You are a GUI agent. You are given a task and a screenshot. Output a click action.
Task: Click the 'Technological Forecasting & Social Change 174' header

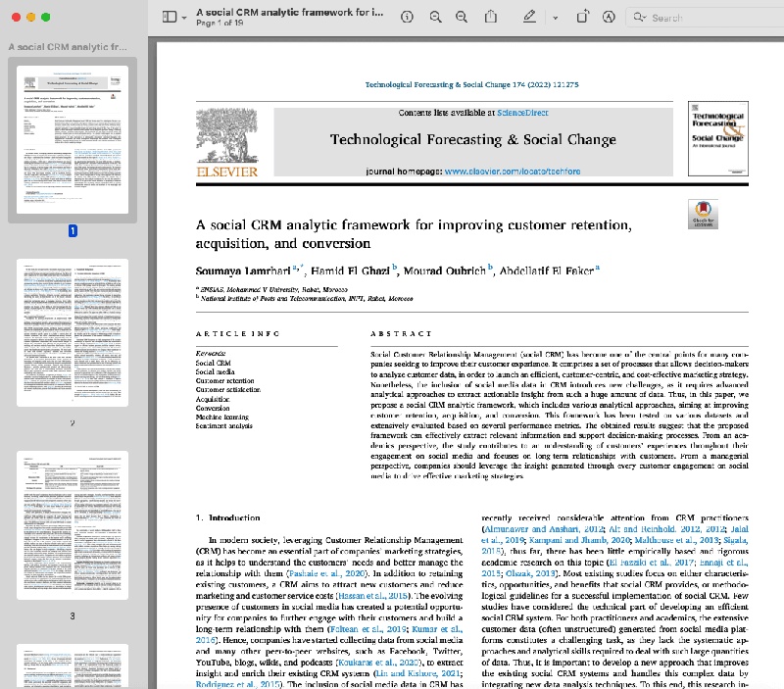click(x=471, y=84)
